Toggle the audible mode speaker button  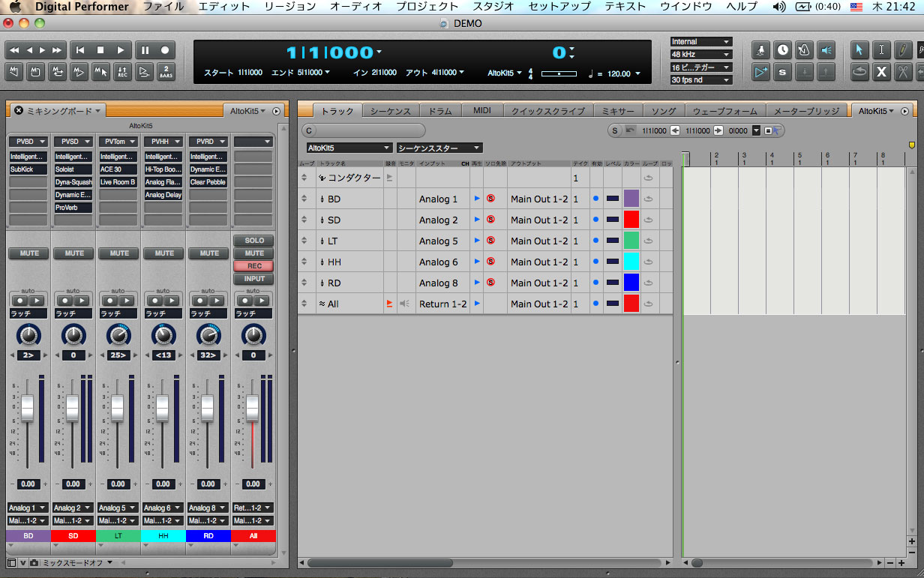[826, 50]
